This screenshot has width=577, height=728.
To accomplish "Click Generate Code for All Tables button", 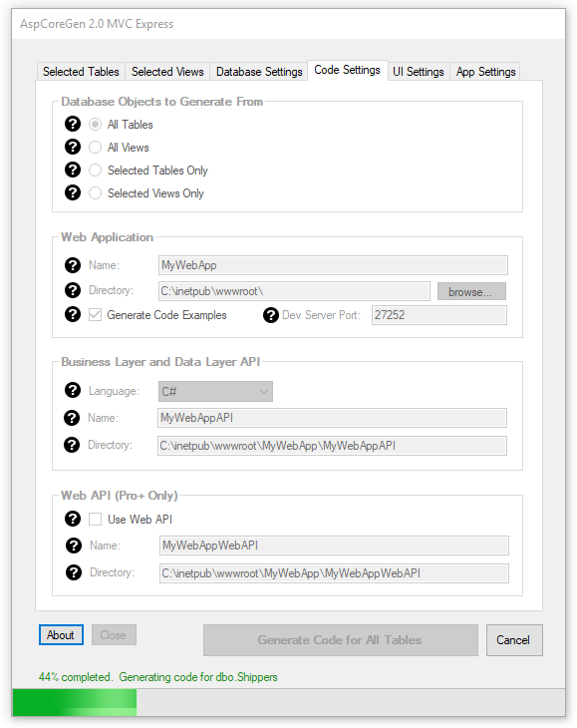I will click(x=341, y=640).
